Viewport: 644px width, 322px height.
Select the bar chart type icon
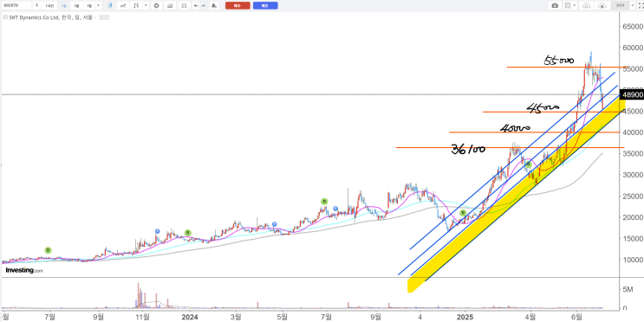[x=136, y=5]
